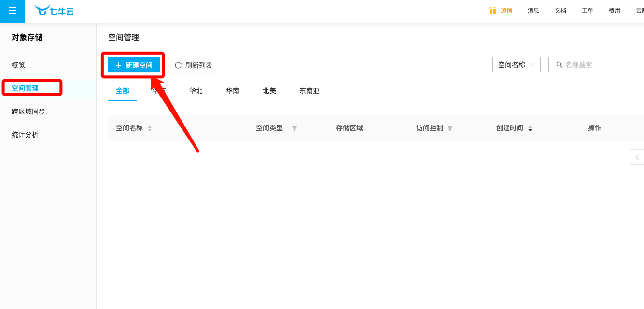Expand the 空间名称 dropdown
Viewport: 644px width, 309px height.
(x=516, y=65)
